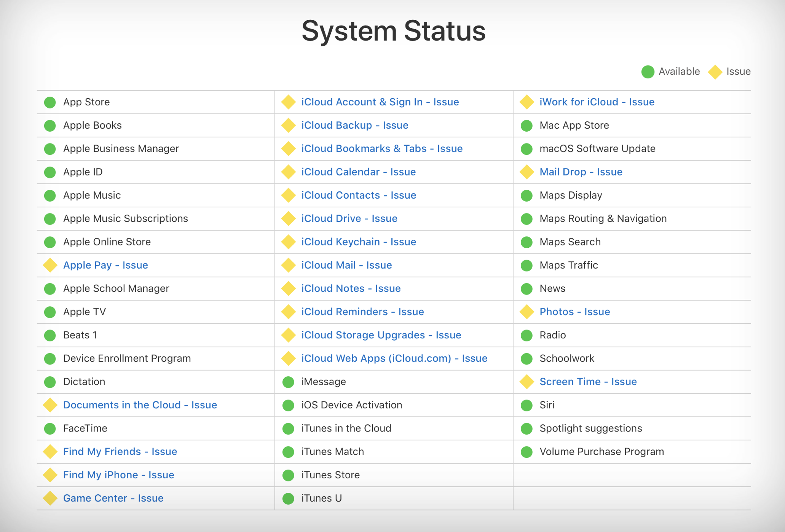Select the Apple Books row text

click(x=92, y=125)
